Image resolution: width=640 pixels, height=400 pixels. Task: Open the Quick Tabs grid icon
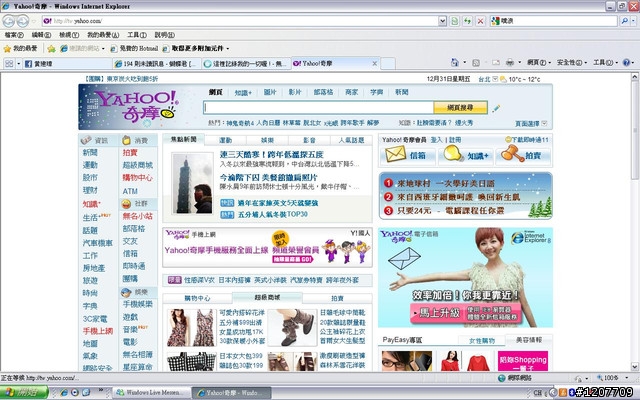[9, 63]
